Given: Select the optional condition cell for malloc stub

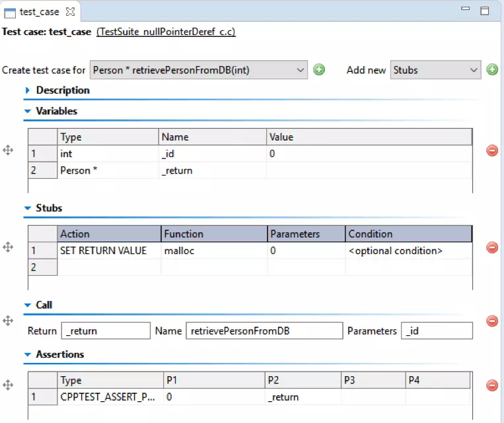Looking at the screenshot, I should pos(408,251).
